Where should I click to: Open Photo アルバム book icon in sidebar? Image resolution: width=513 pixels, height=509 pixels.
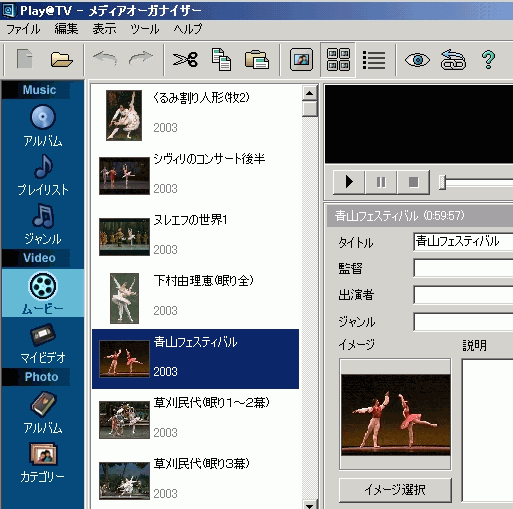point(43,404)
